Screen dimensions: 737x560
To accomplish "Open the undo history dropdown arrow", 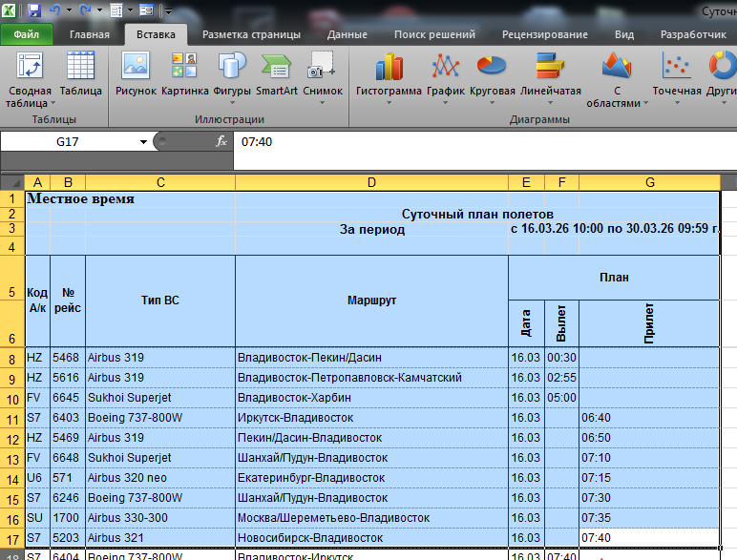I will click(x=69, y=10).
